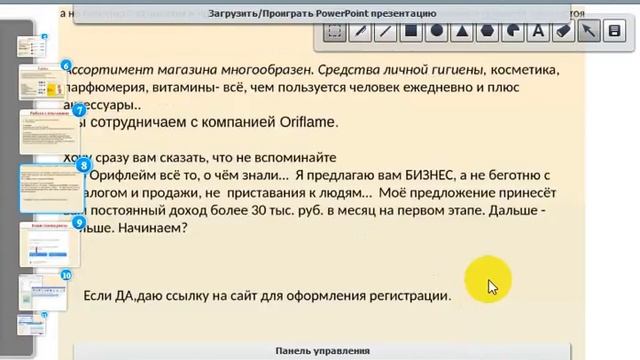Select the arrow pointer tool

(x=589, y=31)
